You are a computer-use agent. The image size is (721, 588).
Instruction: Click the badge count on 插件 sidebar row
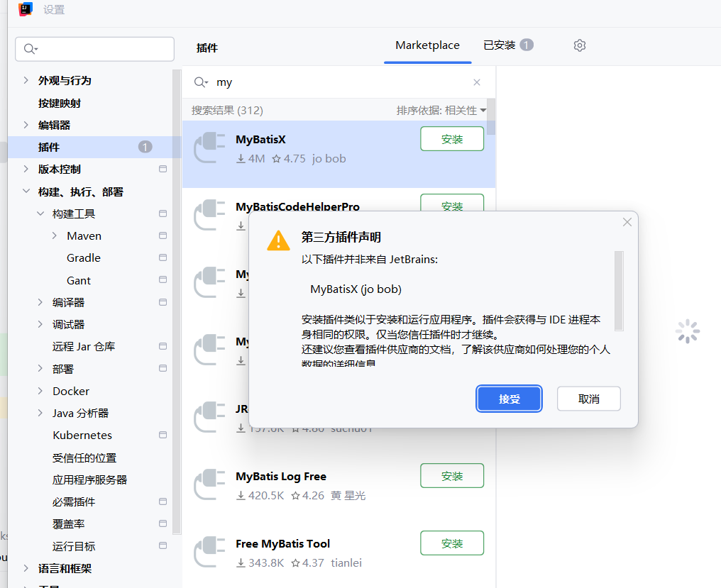pos(145,147)
